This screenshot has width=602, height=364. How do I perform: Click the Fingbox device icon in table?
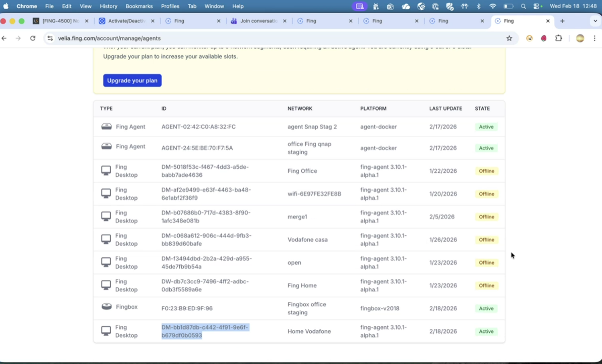[106, 306]
